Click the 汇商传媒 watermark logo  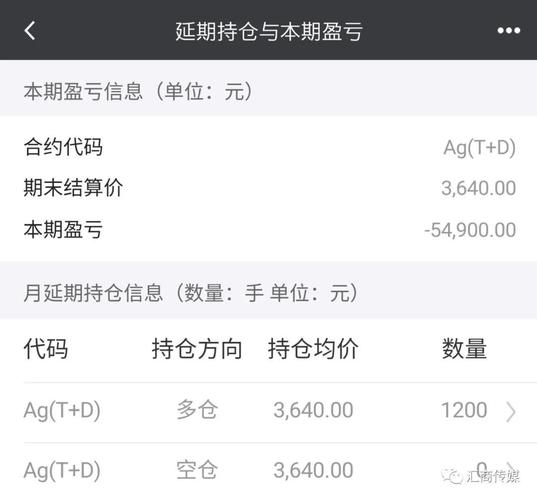[x=481, y=476]
